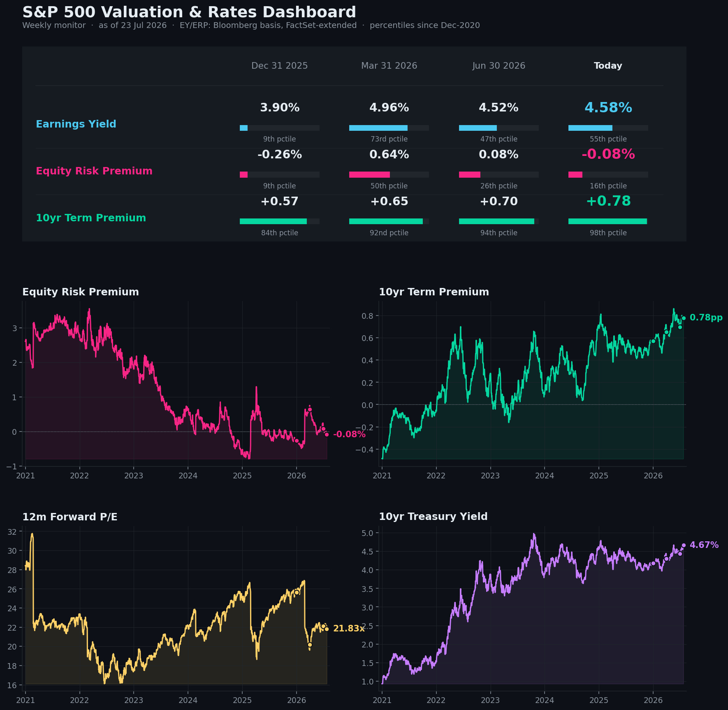Click the 50th pctile equity risk premium bar
Screen dimensions: 728x710
(389, 175)
